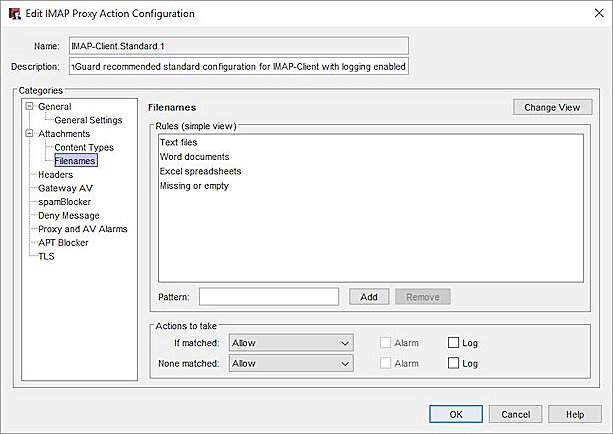613x434 pixels.
Task: Open Content Types category
Action: click(84, 147)
